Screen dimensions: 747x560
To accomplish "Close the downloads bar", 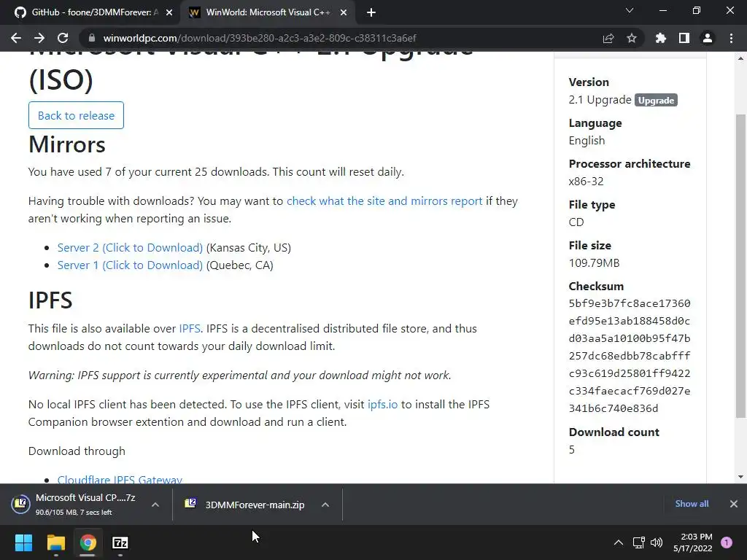I will 734,504.
